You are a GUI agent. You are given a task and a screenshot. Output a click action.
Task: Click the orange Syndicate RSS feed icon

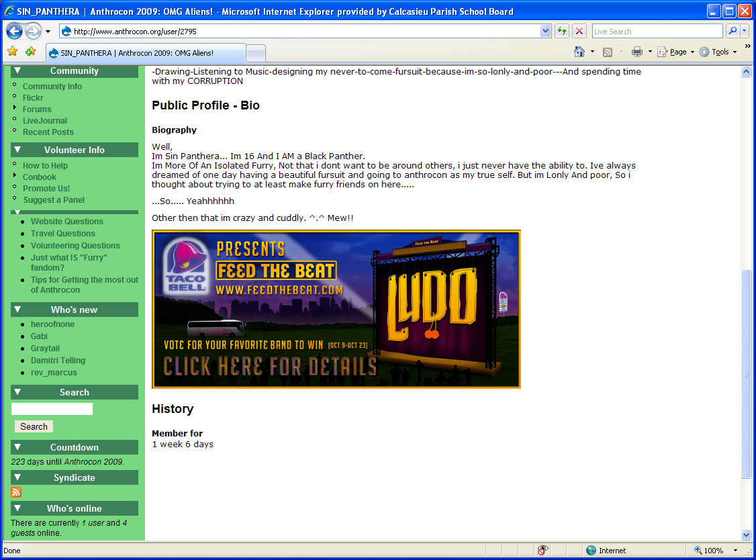16,492
